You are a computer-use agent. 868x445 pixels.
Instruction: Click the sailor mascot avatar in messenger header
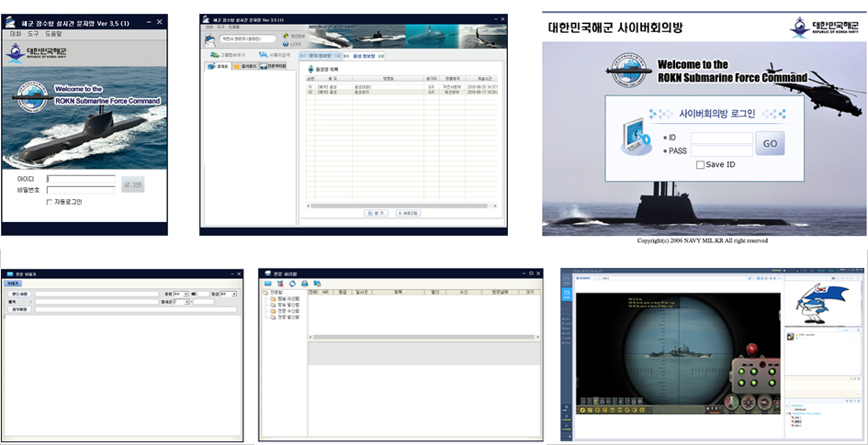click(x=209, y=40)
